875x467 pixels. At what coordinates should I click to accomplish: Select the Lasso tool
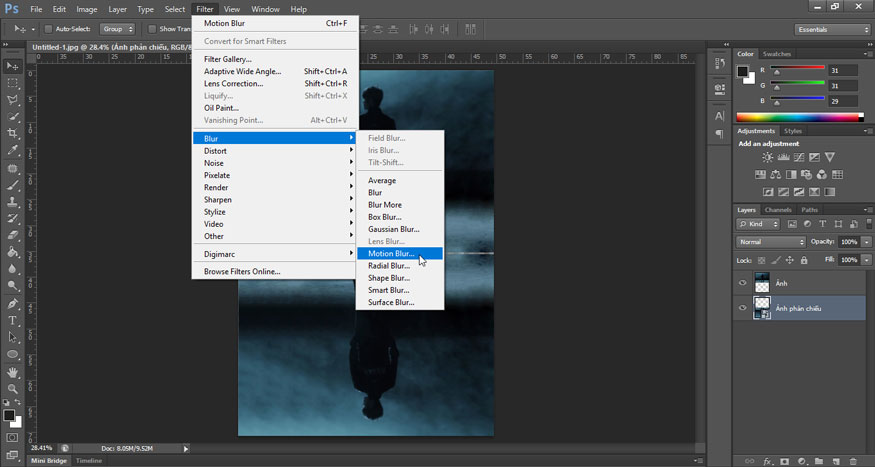click(x=12, y=99)
